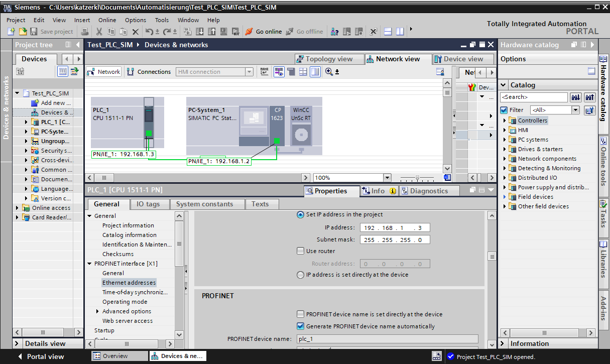Open the zoom 100% dropdown
Image resolution: width=610 pixels, height=364 pixels.
click(387, 178)
